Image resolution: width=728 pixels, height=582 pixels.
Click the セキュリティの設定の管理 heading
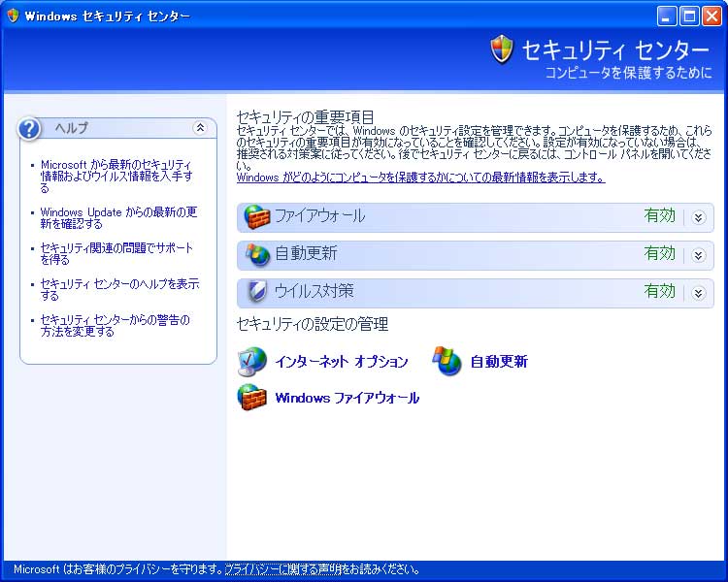coord(313,324)
